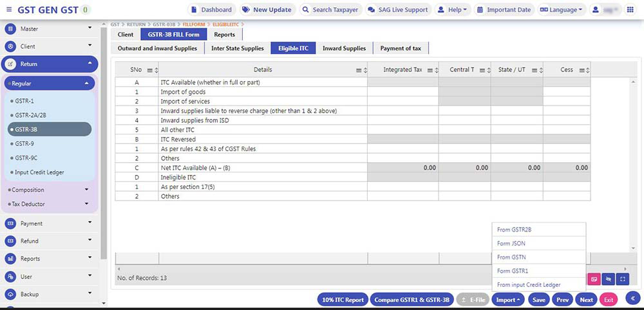Select From input Credit Ledger option
The image size is (644, 310).
[529, 285]
